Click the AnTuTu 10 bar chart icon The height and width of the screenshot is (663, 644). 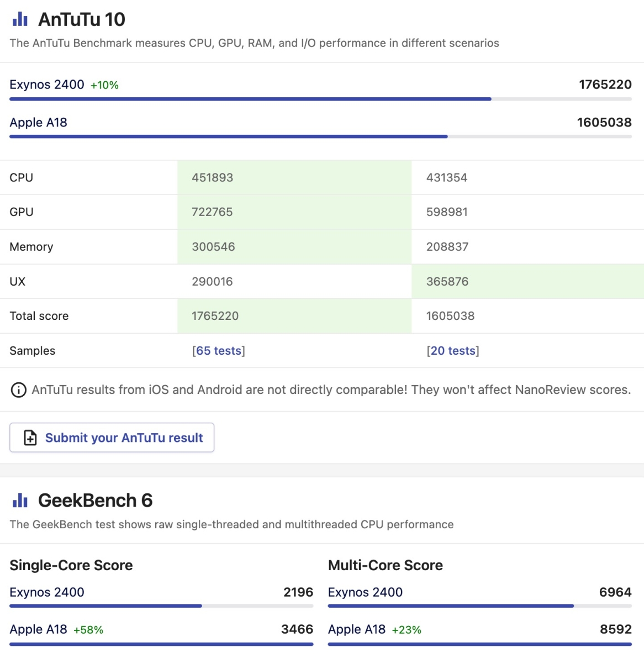point(20,19)
